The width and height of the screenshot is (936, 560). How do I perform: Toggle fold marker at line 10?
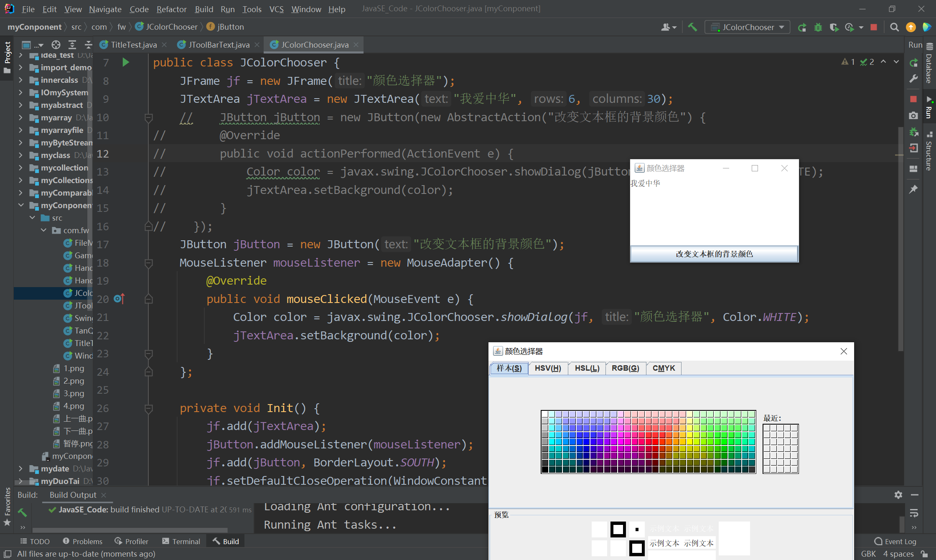[x=148, y=117]
